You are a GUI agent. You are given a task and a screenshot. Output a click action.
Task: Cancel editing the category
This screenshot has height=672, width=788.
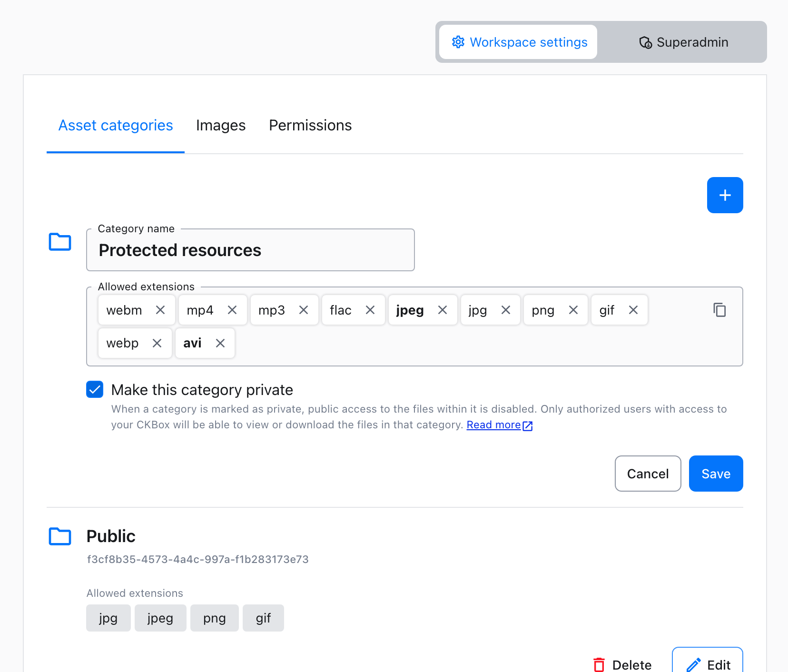click(648, 473)
